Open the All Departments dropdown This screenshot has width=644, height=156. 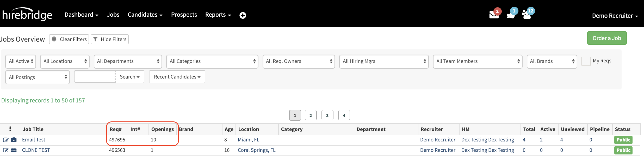click(128, 61)
